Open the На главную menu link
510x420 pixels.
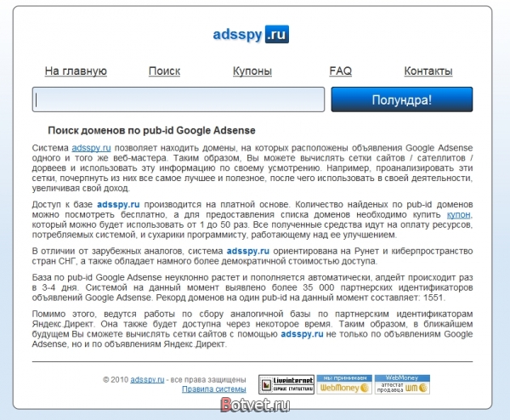[x=76, y=71]
